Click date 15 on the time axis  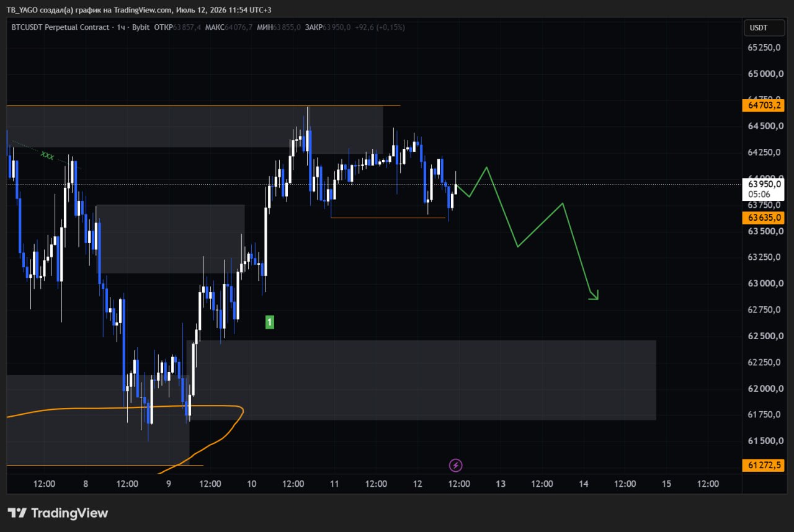[x=667, y=484]
